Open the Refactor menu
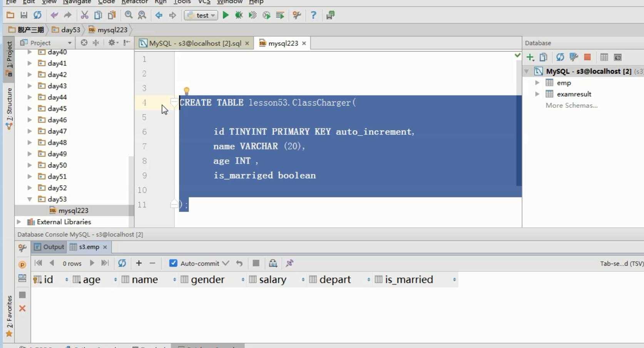The height and width of the screenshot is (348, 644). pos(134,2)
